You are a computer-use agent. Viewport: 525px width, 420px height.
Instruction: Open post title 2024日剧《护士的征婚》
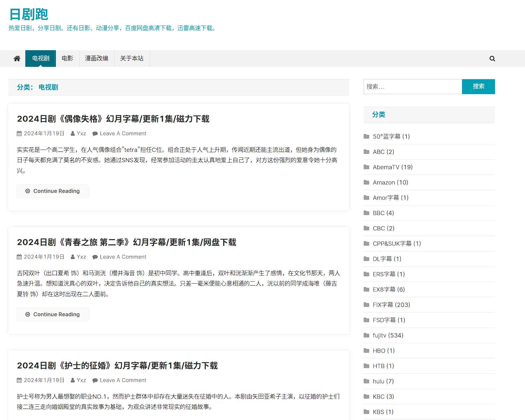tap(117, 366)
